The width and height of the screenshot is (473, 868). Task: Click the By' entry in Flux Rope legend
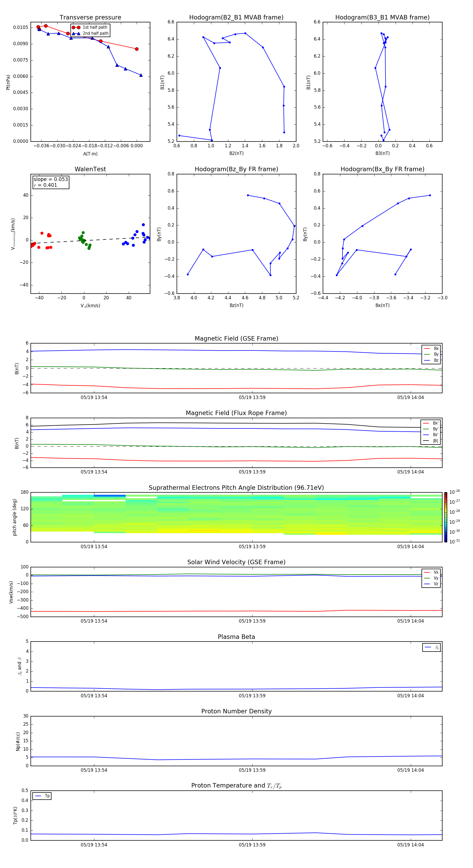(x=431, y=429)
